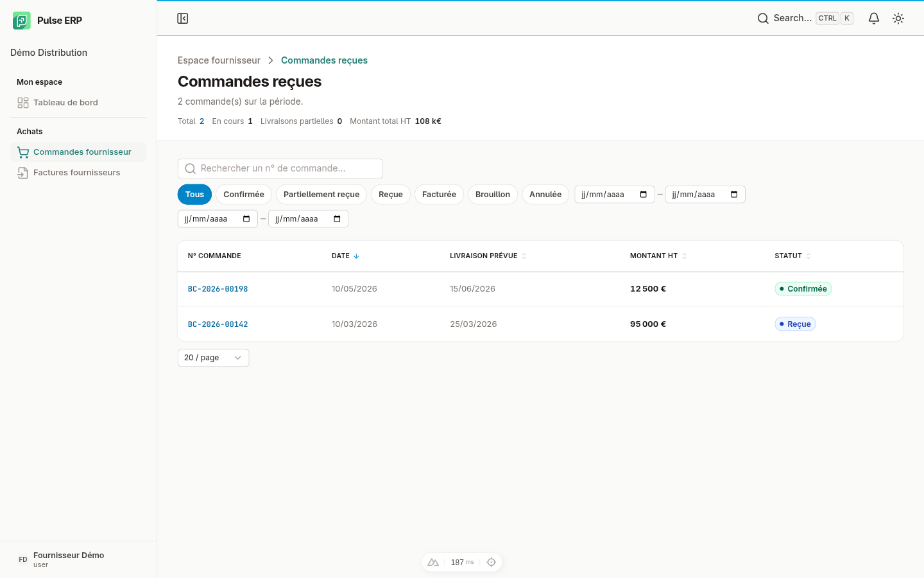
Task: Click the Confirmée status badge
Action: (x=803, y=289)
